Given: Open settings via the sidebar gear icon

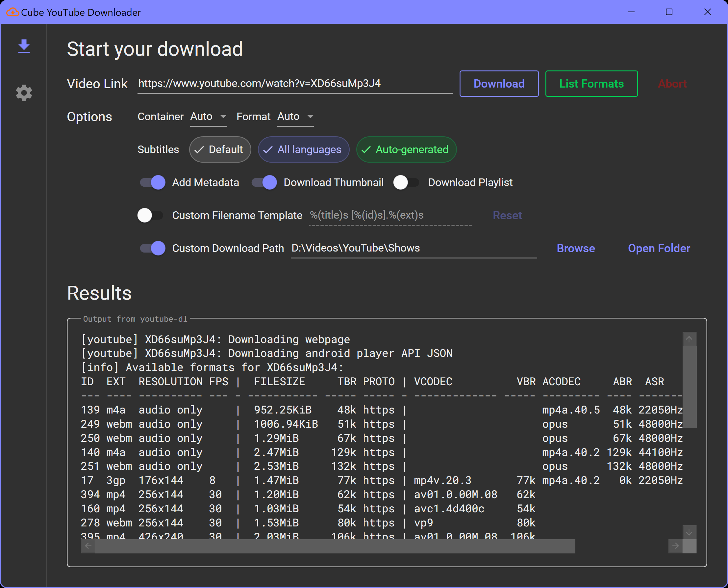Looking at the screenshot, I should click(x=24, y=93).
